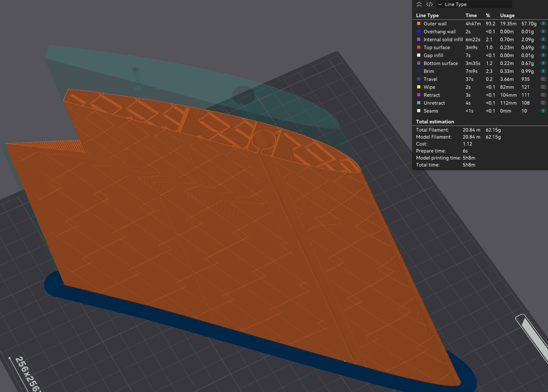Click Outer wall usage 57.70g
The width and height of the screenshot is (548, 392).
(x=529, y=23)
